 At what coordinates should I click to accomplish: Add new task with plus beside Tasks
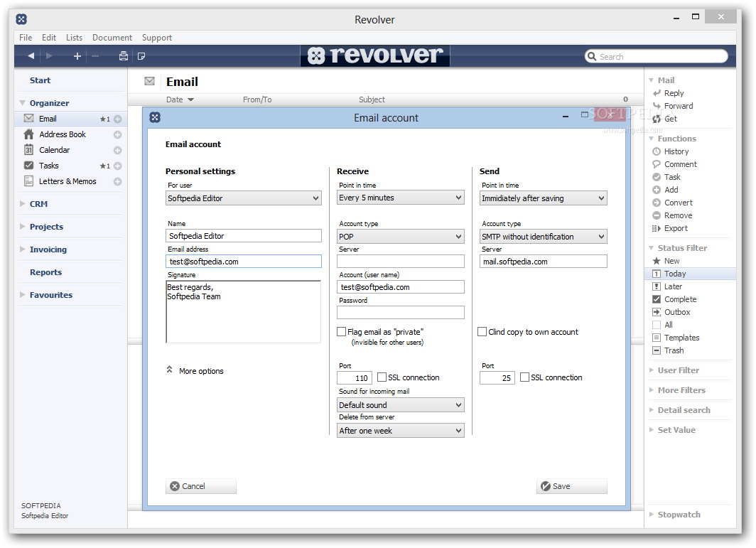point(117,166)
